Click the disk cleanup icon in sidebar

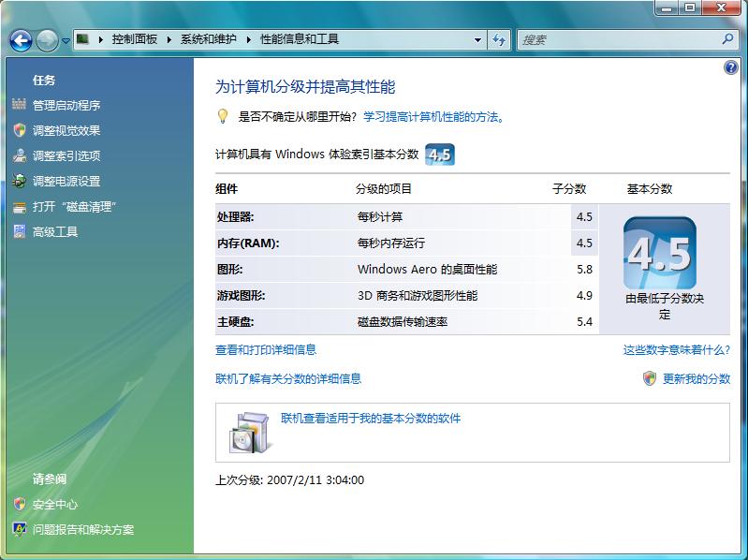20,207
